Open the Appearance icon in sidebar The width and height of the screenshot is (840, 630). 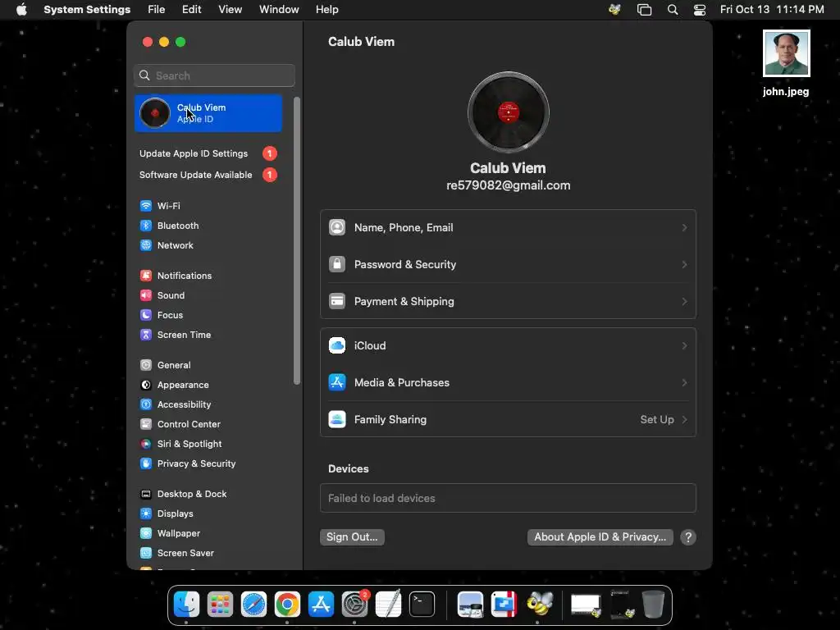146,385
